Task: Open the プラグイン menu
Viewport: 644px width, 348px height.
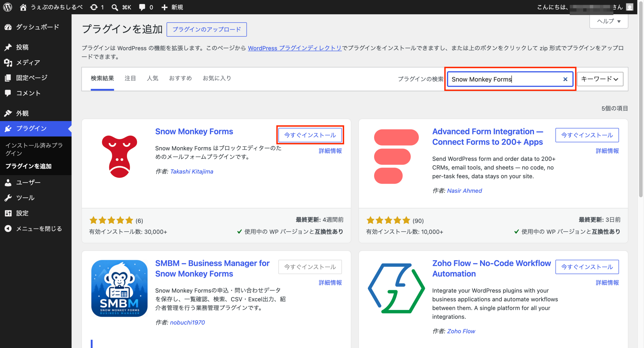Action: tap(36, 129)
